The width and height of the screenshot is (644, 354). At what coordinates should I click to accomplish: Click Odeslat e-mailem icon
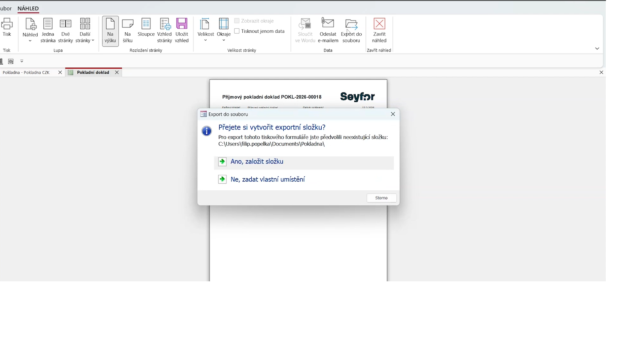tap(328, 24)
